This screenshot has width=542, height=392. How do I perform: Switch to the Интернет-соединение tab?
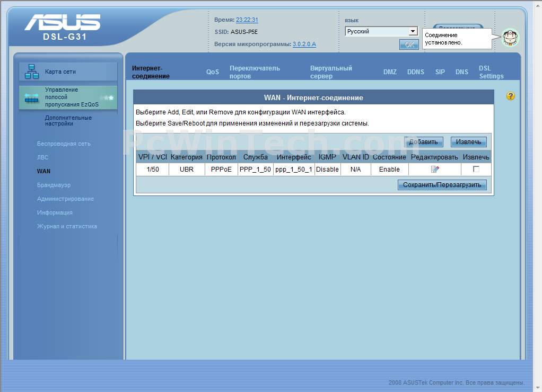(x=151, y=72)
